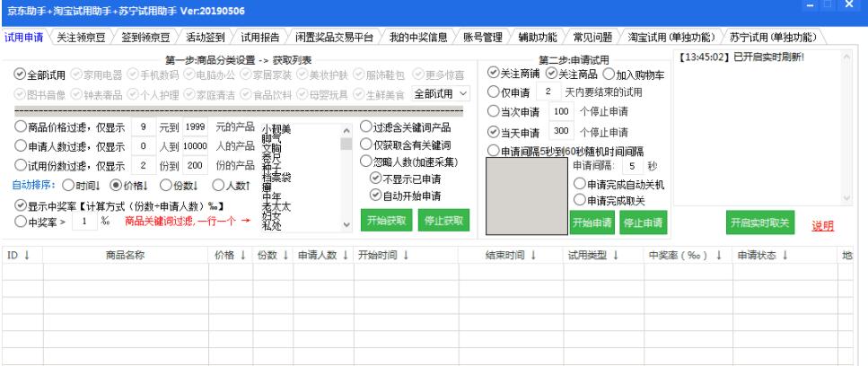Open the 我的中奖信息 tab
This screenshot has height=366, width=868.
coord(418,38)
